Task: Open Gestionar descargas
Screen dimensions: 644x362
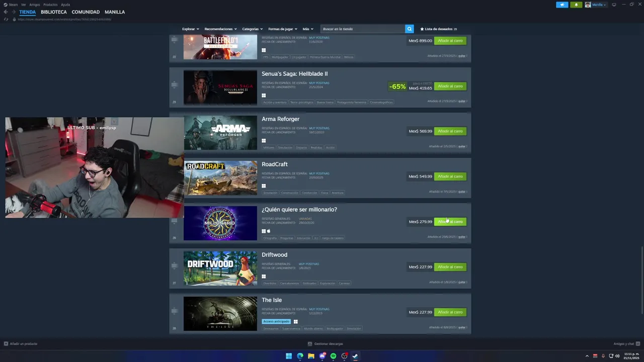Action: tap(326, 344)
